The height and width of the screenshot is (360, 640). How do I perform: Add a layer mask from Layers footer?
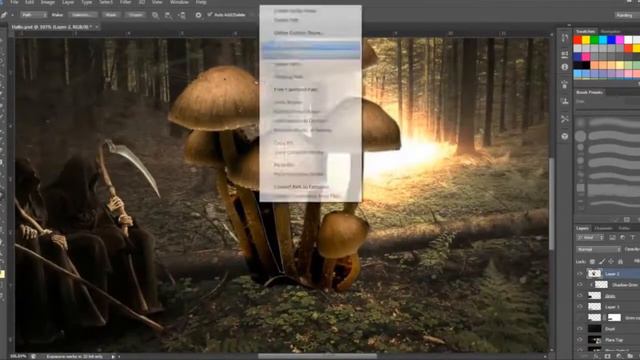click(x=608, y=357)
